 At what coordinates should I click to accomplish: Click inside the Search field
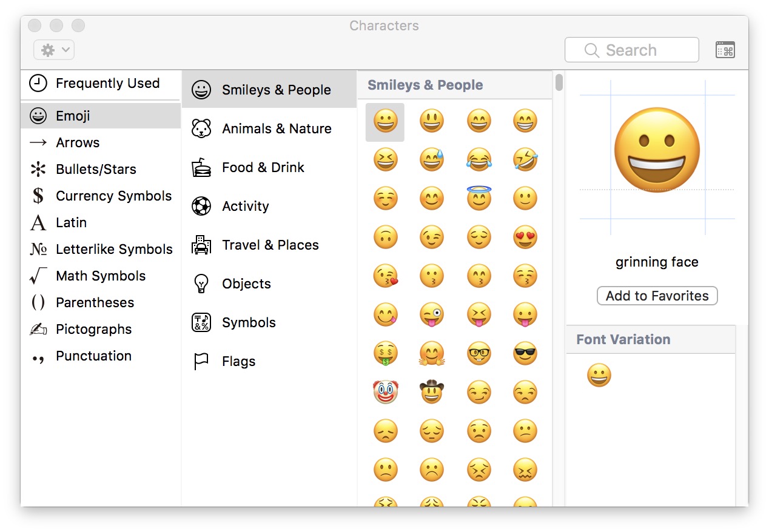631,50
